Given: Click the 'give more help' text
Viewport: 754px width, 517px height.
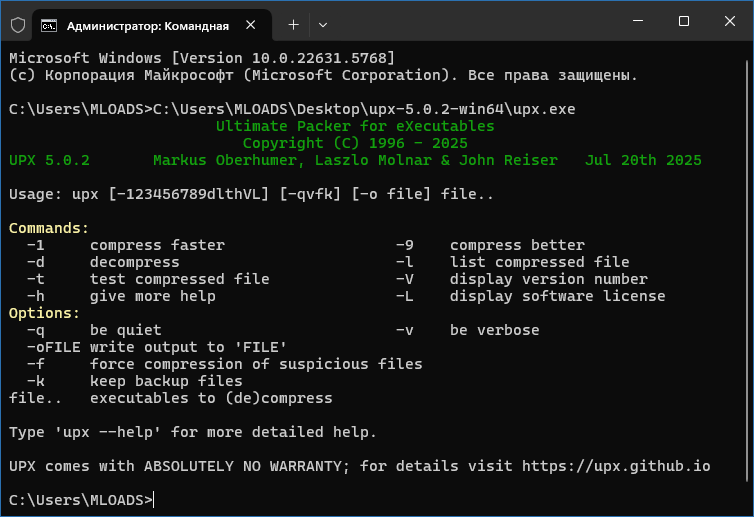Looking at the screenshot, I should click(x=153, y=296).
